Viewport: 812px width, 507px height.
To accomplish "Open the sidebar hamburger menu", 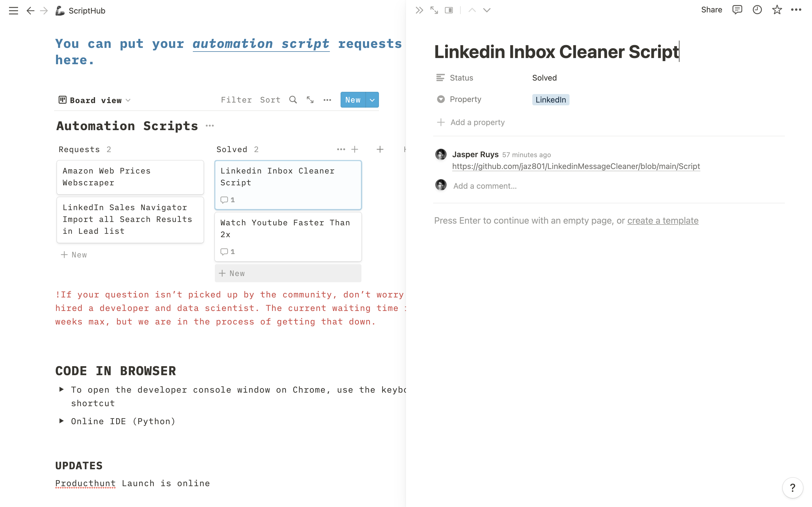I will [14, 11].
